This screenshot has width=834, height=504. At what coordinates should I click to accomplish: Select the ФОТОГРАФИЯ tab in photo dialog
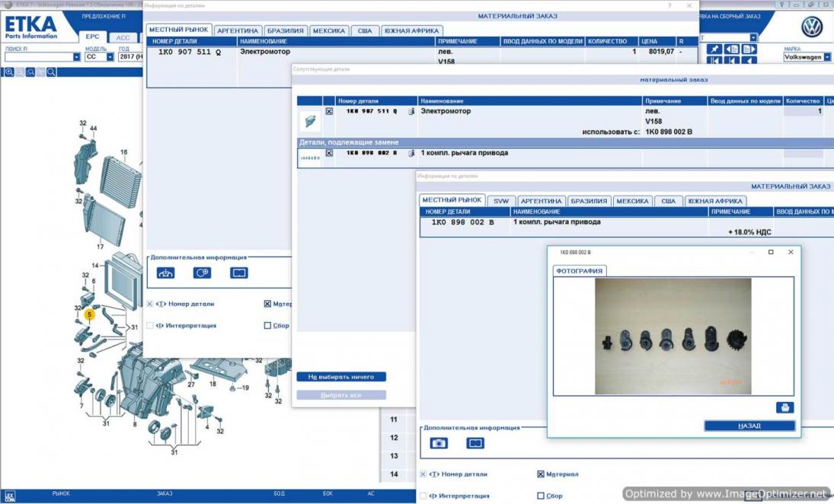point(579,270)
